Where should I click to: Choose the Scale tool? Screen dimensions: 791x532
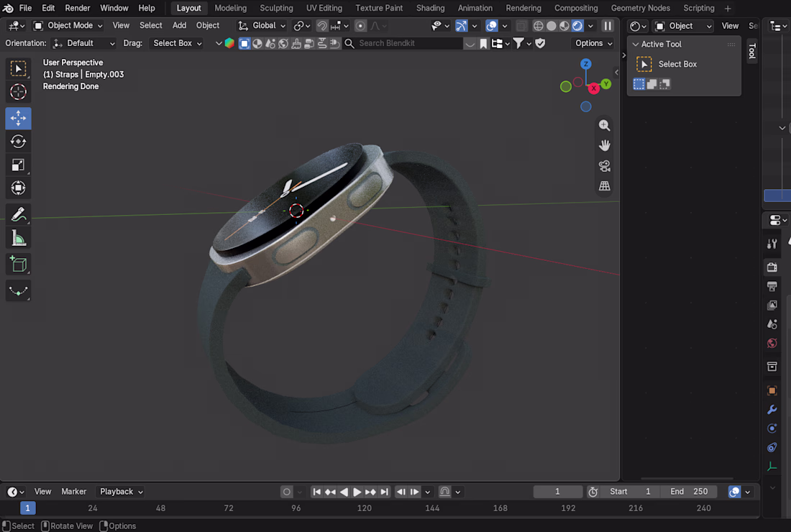pos(18,165)
